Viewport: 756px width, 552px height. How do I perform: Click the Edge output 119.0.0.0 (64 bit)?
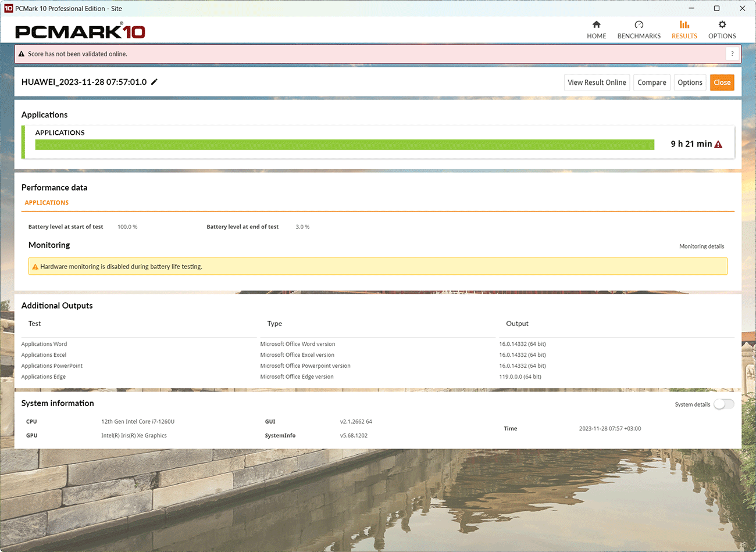point(520,377)
